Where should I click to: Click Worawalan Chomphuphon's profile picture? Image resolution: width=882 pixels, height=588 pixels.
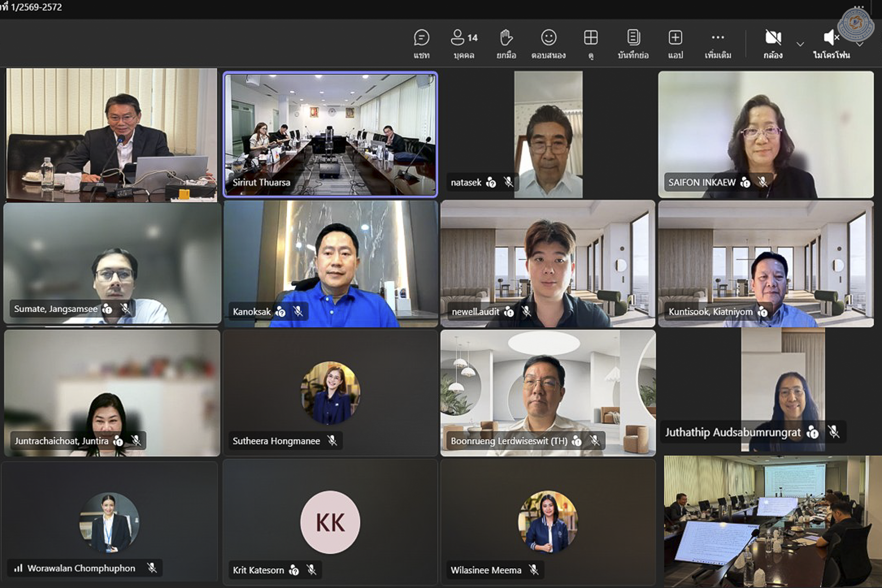coord(109,522)
